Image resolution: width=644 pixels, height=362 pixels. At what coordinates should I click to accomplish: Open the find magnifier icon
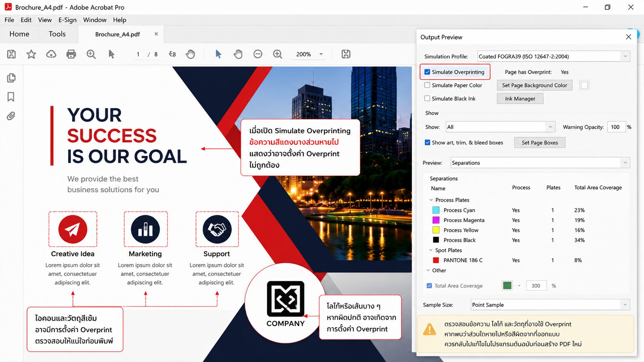(91, 54)
